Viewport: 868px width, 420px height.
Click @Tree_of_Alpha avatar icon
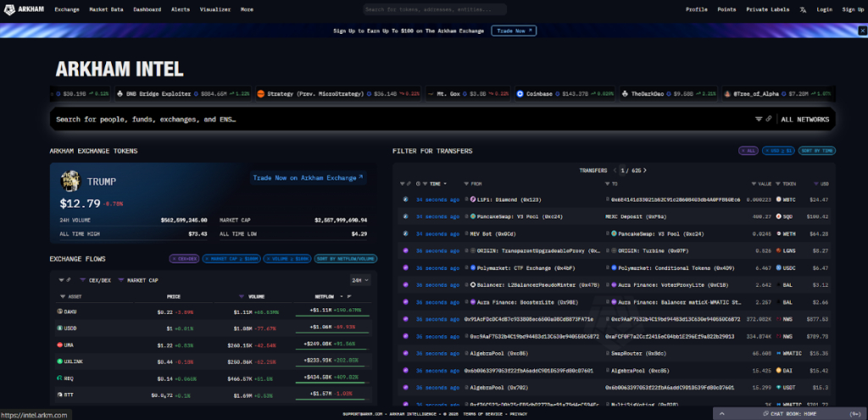[727, 94]
